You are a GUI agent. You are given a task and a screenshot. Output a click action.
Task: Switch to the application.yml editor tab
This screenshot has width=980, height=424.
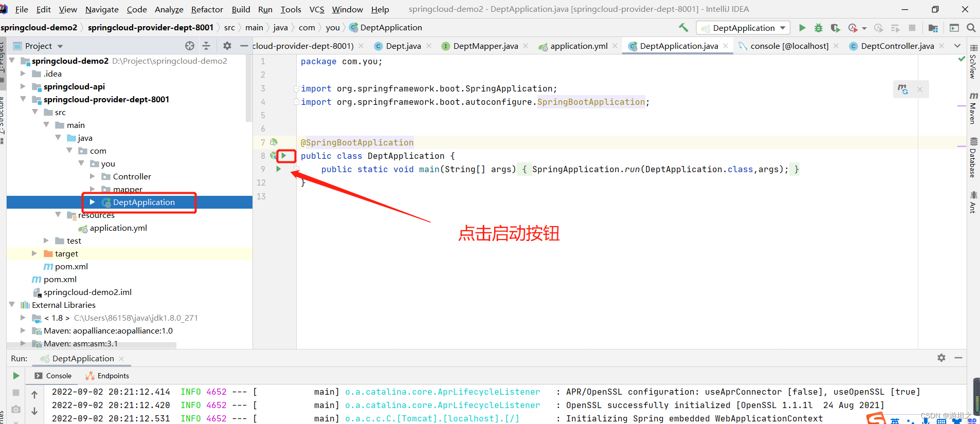pos(578,46)
